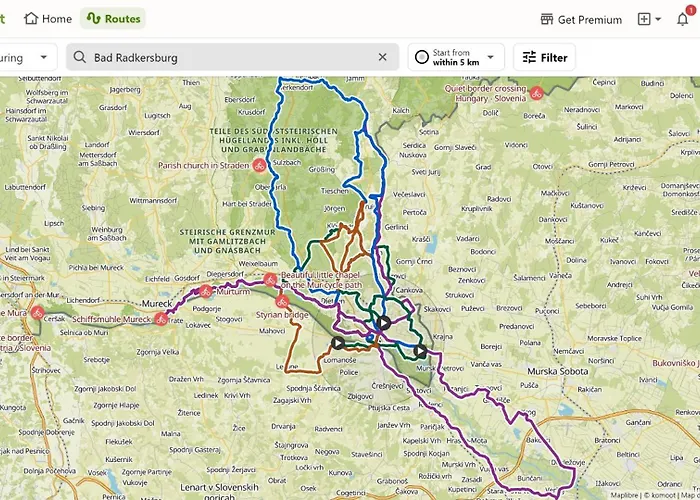Open the sport type dropdown

coord(25,57)
